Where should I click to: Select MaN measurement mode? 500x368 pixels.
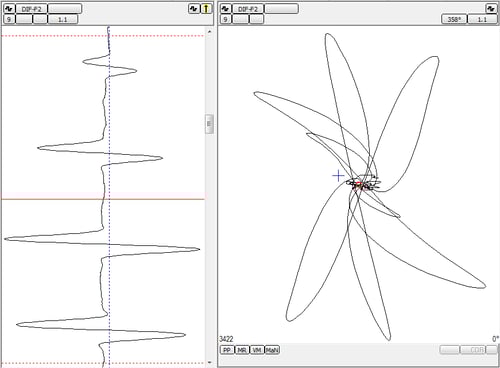click(272, 350)
